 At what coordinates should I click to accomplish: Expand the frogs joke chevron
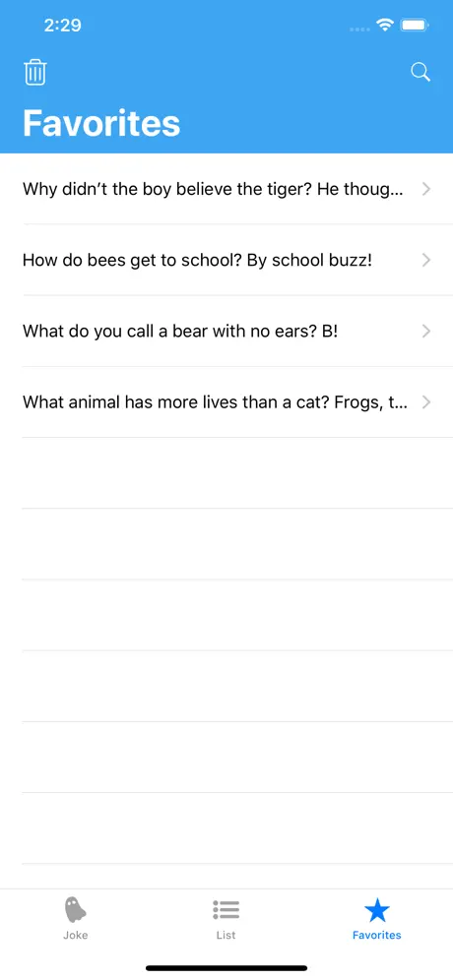[426, 401]
